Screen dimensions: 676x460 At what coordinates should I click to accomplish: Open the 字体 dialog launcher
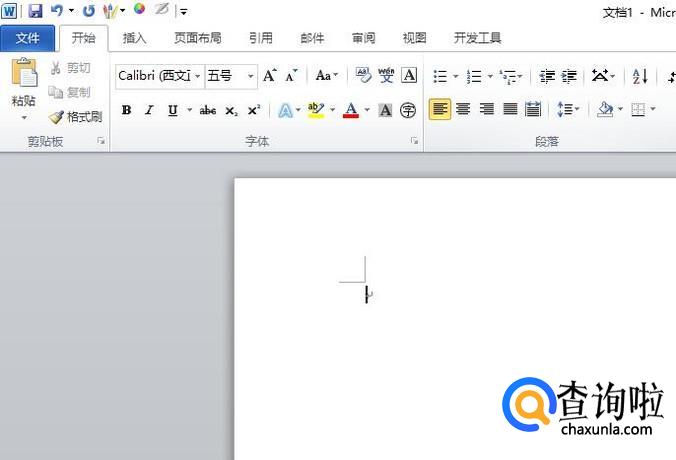[x=414, y=141]
